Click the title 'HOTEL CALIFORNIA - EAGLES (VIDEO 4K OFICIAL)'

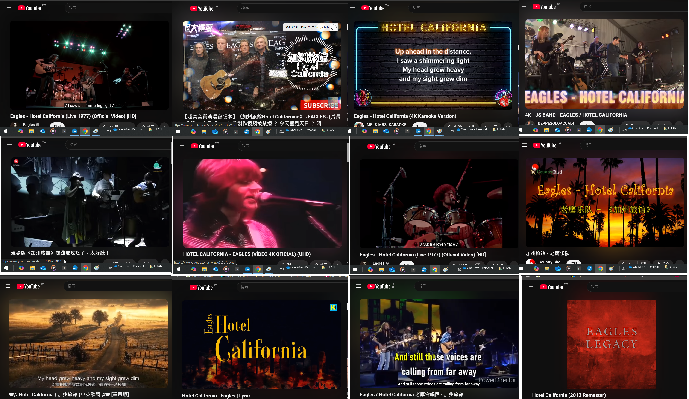pyautogui.click(x=247, y=254)
